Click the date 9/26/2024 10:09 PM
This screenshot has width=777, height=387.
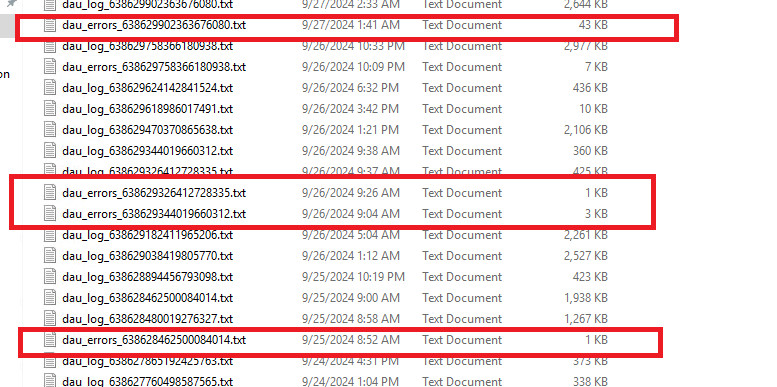[354, 67]
